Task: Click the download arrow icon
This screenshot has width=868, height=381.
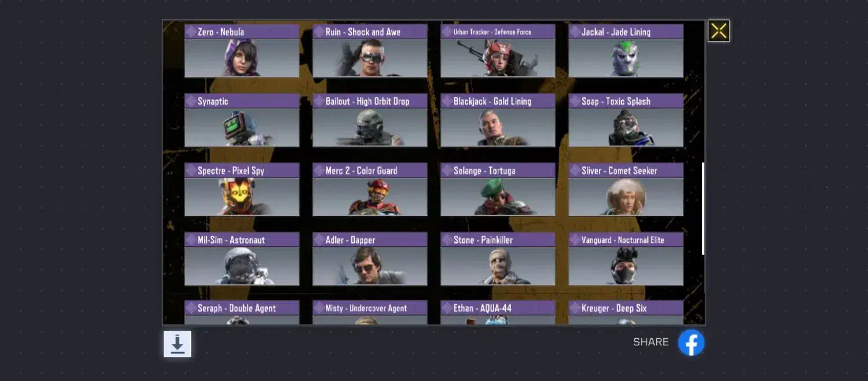Action: 177,344
